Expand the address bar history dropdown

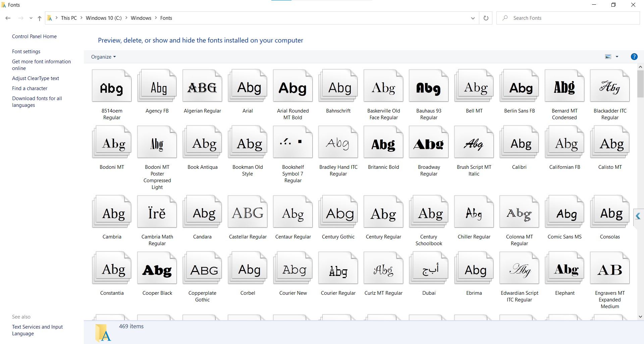[x=473, y=18]
